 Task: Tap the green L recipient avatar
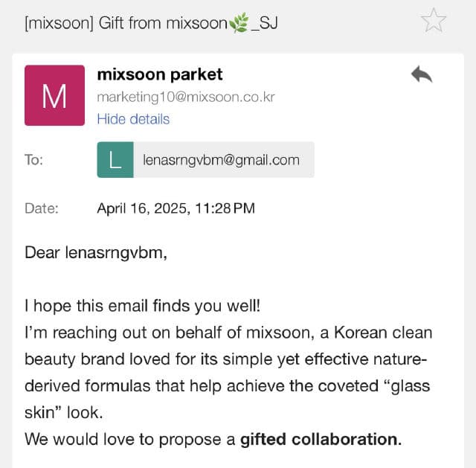pos(115,160)
